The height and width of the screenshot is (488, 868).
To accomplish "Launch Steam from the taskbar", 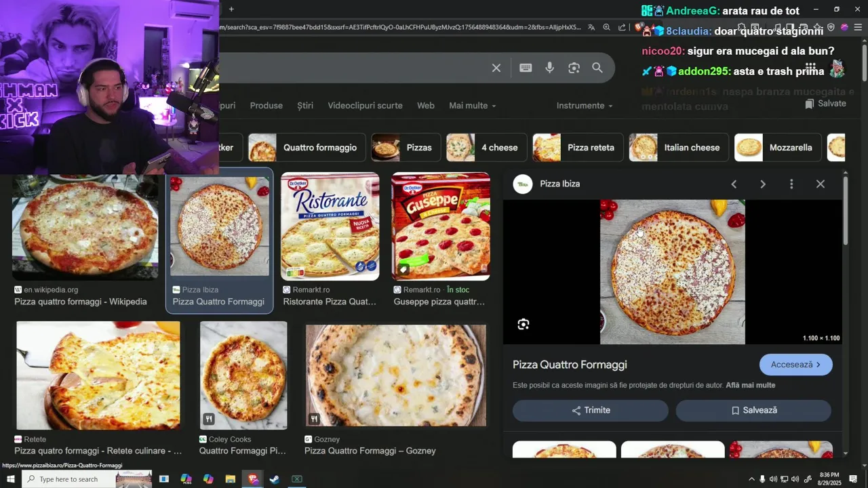I will click(x=275, y=479).
